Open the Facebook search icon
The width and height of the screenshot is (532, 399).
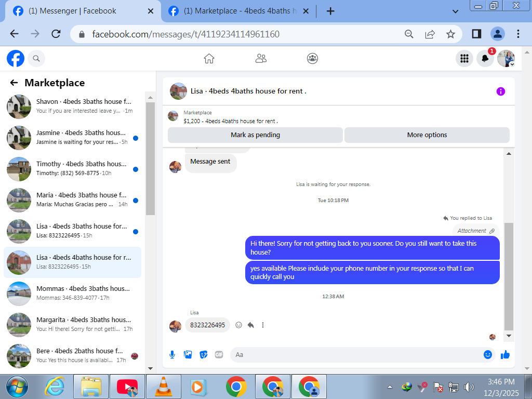coord(36,59)
